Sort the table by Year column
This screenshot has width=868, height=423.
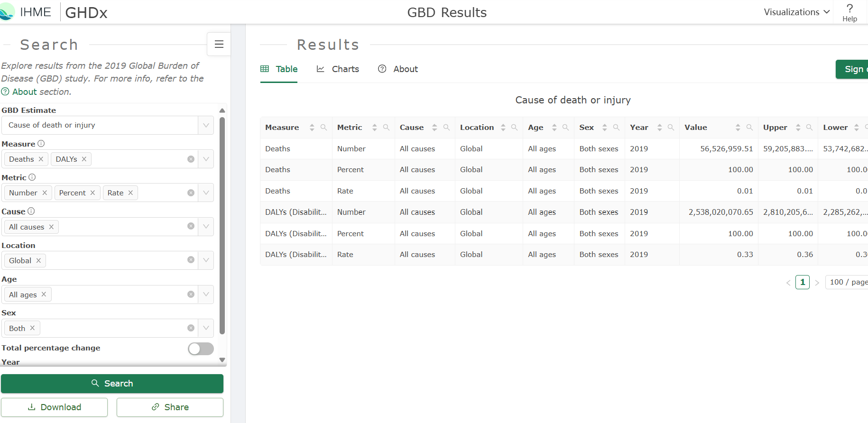659,128
